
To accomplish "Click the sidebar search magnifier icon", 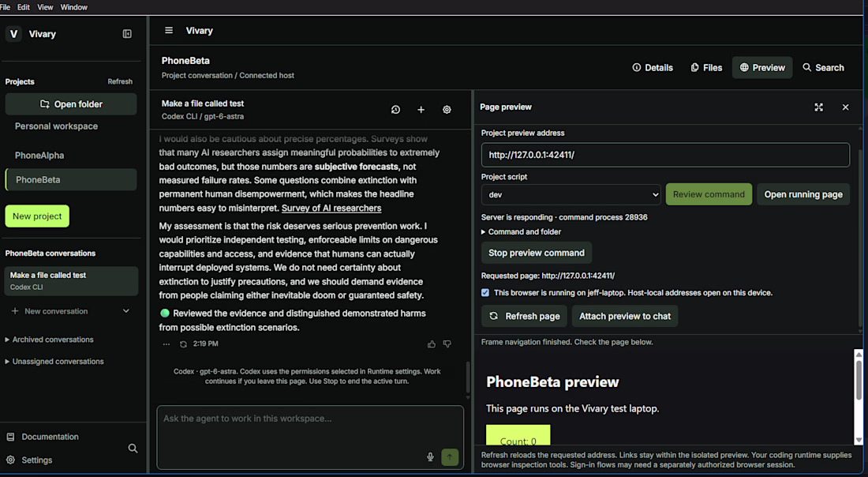I will tap(133, 449).
